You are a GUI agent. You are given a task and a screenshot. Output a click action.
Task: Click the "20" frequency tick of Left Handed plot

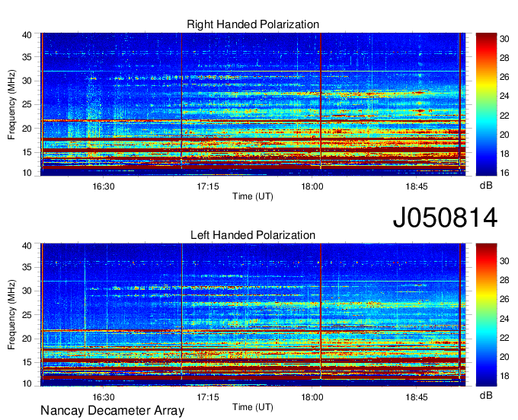coord(27,339)
